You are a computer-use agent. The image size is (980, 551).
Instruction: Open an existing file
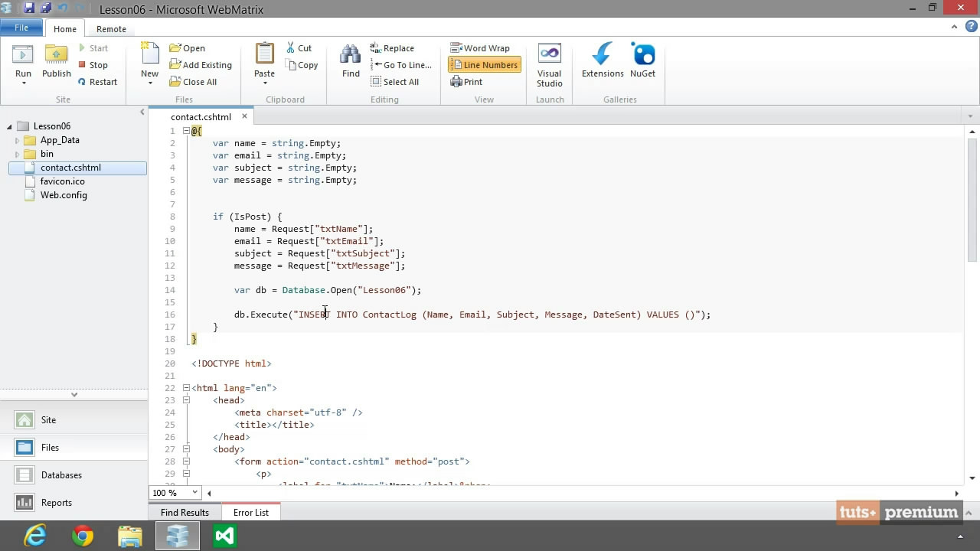[x=187, y=48]
